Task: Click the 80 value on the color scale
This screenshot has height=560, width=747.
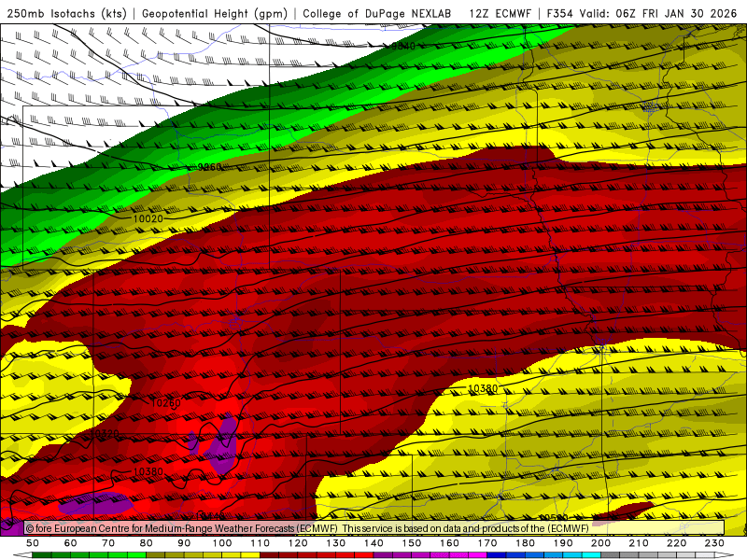Action: [147, 543]
